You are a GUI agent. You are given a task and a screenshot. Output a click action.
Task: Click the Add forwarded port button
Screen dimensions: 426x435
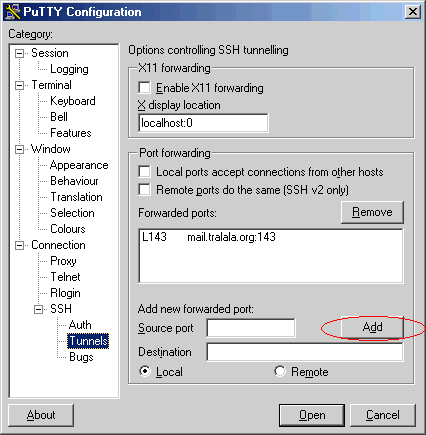click(372, 327)
